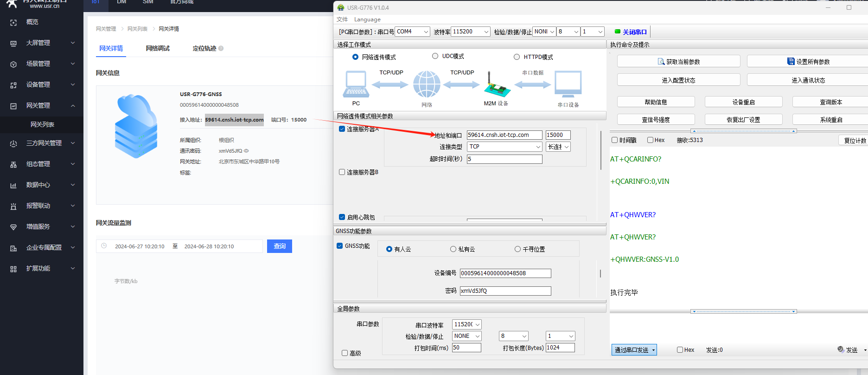Viewport: 868px width, 375px height.
Task: Click the 报警联动 sidebar icon
Action: pos(13,206)
